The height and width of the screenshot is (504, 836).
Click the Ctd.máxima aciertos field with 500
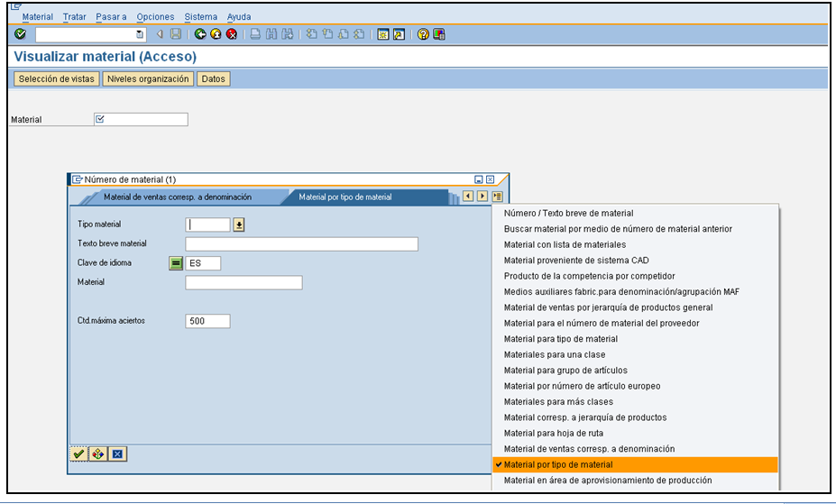pos(207,321)
